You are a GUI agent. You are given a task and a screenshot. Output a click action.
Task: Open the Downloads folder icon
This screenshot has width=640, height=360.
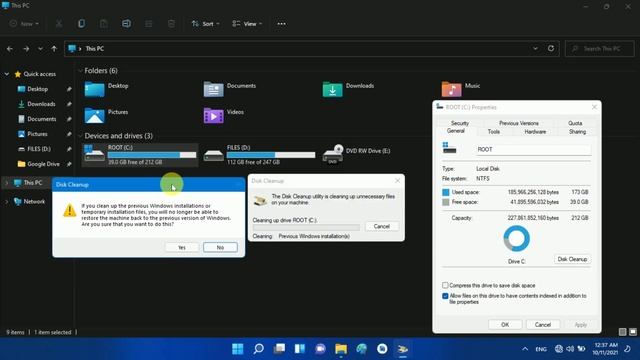pos(332,89)
